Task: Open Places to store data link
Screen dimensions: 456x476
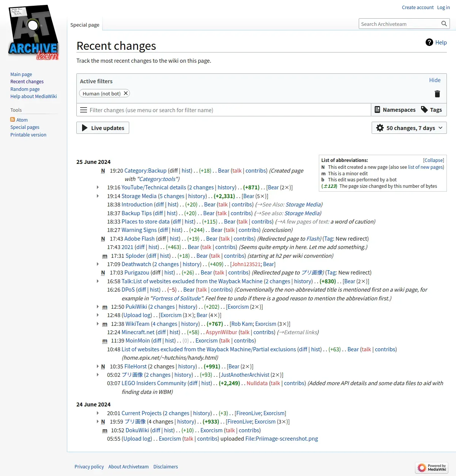Action: [146, 222]
